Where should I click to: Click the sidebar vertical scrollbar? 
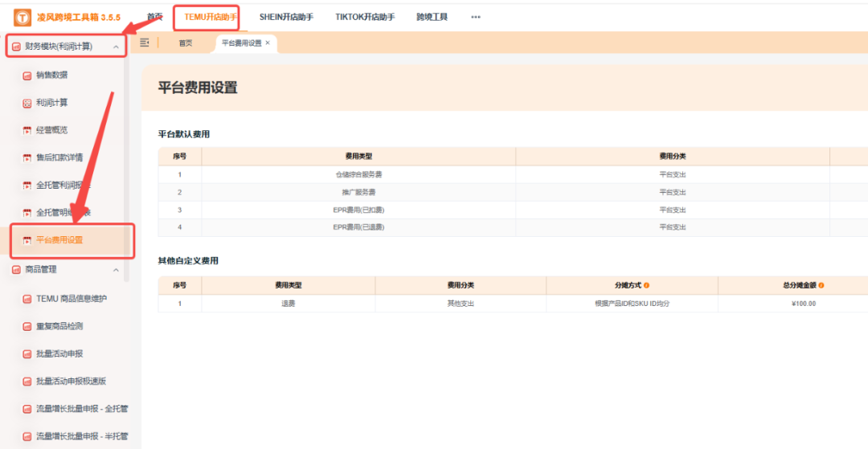[x=127, y=166]
